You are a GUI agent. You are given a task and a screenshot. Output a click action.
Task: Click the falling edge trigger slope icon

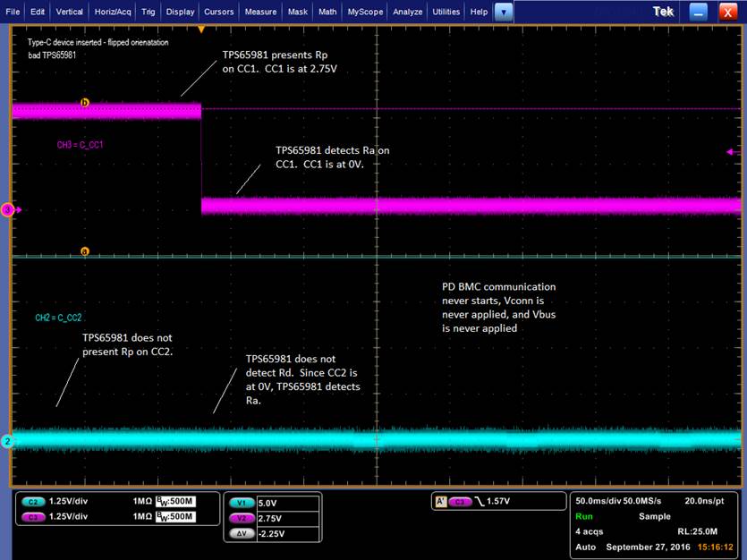(480, 502)
